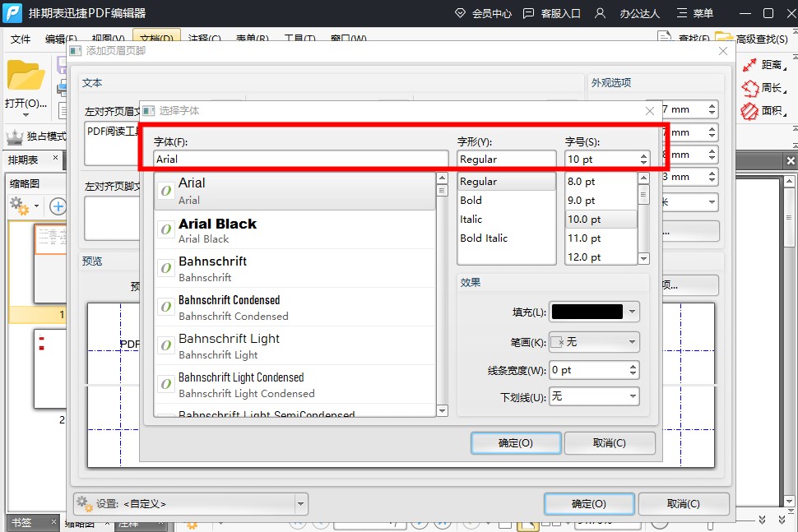Choose Bold font style
The height and width of the screenshot is (532, 798).
(471, 200)
